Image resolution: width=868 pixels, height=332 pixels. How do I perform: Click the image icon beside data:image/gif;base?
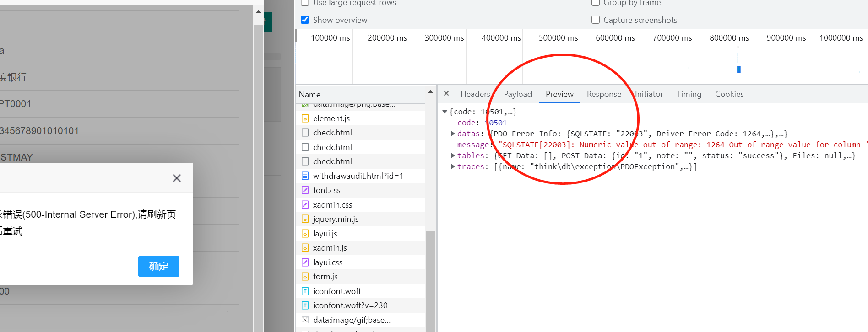pyautogui.click(x=305, y=320)
